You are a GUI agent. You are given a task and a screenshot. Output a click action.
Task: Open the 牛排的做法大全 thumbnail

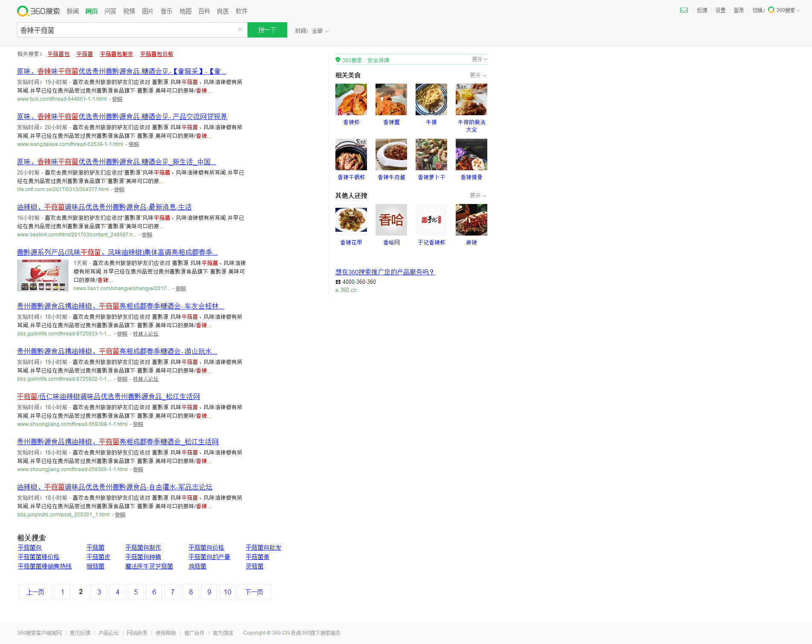coord(471,99)
